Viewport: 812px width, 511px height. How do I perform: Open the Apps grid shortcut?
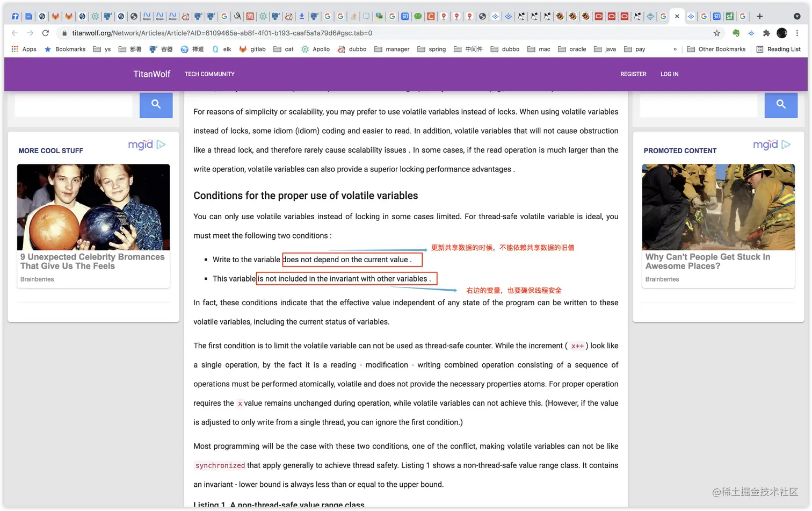(x=24, y=49)
